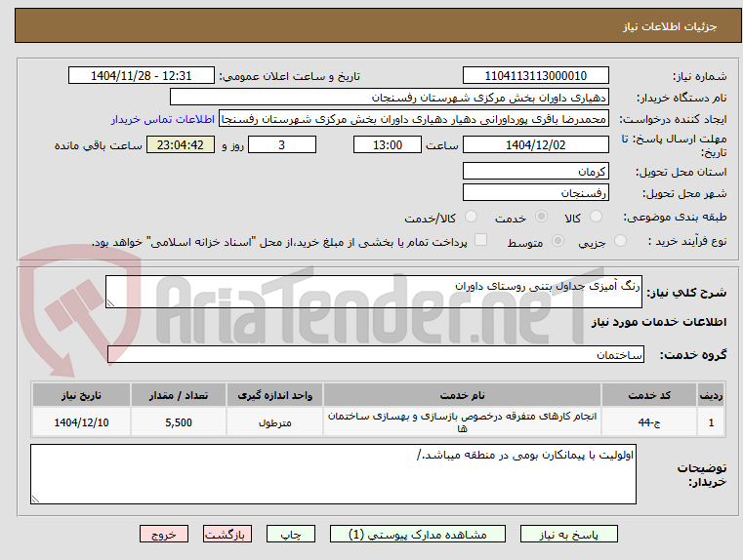The height and width of the screenshot is (560, 743).
Task: Click the deadline time field 13:00
Action: tap(388, 144)
